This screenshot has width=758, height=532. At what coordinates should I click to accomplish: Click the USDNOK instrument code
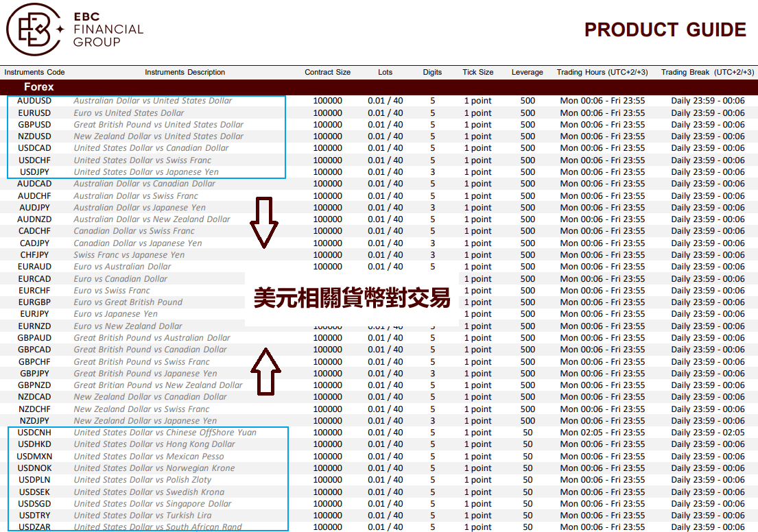pos(34,468)
